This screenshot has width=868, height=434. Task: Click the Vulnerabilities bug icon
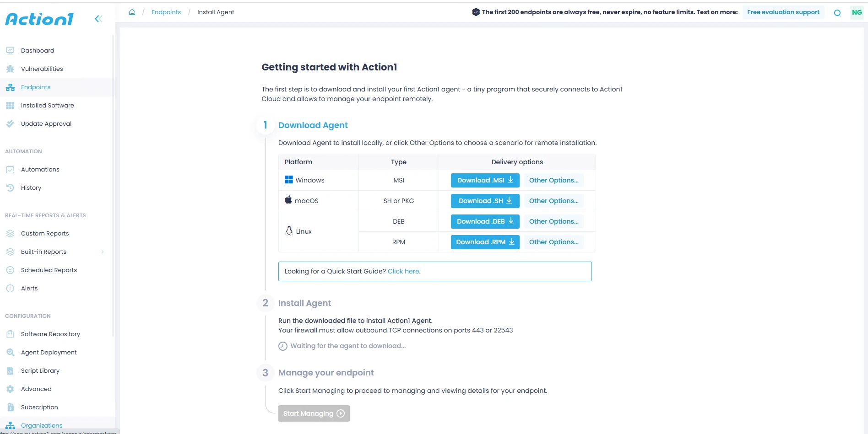click(x=10, y=69)
